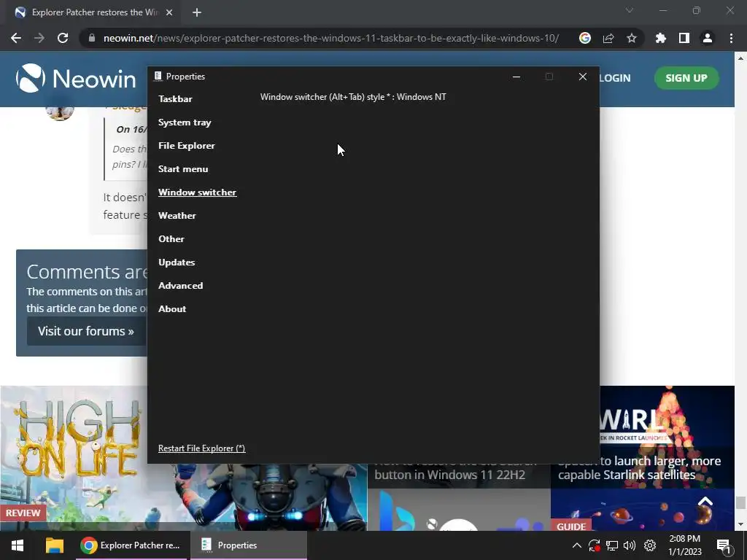Close the Explorer Patcher browser tab

[169, 12]
